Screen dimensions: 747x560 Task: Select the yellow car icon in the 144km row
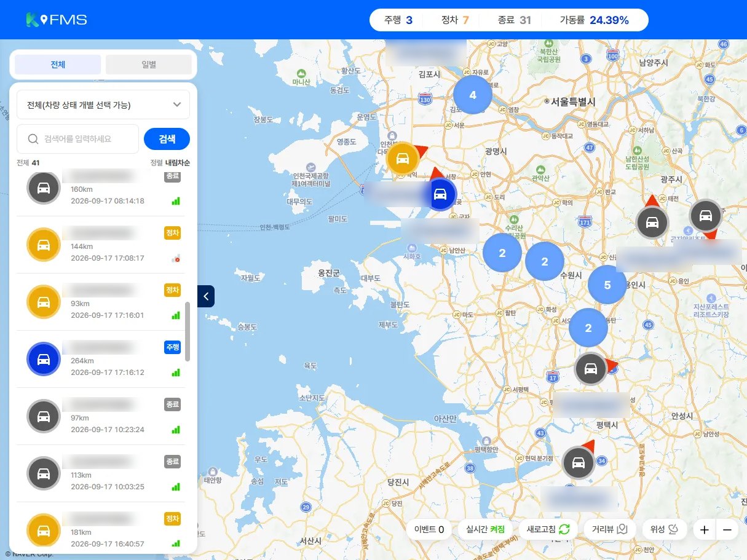(x=44, y=245)
